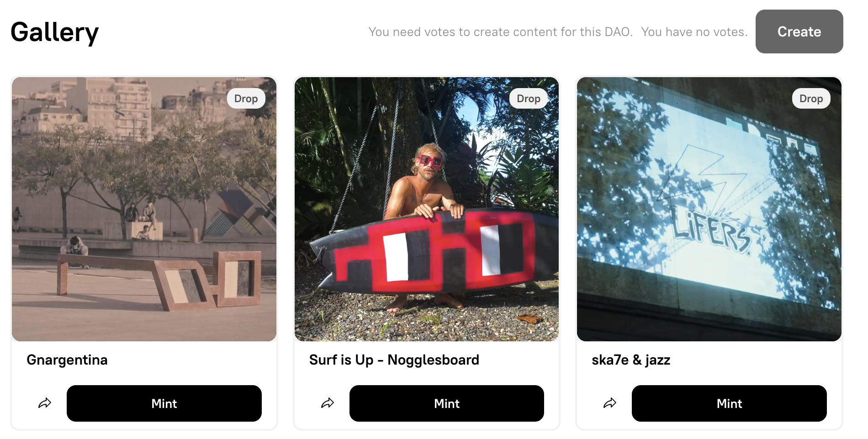The image size is (868, 439).
Task: Click the gray Create button
Action: click(799, 31)
